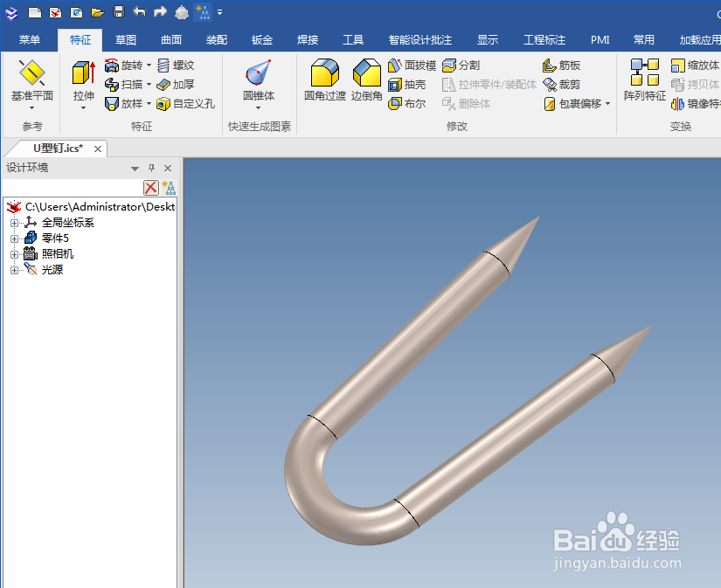The height and width of the screenshot is (588, 721).
Task: Open the 钣金 ribbon tab
Action: pyautogui.click(x=262, y=39)
